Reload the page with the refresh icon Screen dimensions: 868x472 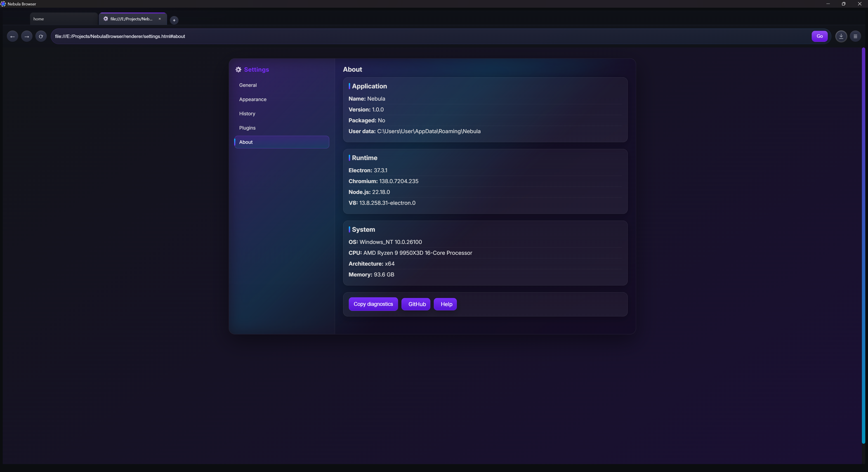41,36
